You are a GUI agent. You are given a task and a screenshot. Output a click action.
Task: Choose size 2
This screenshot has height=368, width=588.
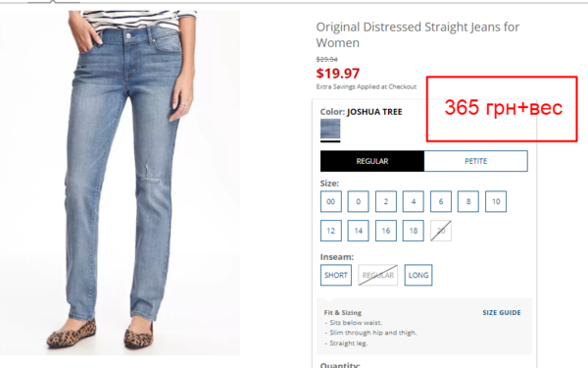coord(386,201)
